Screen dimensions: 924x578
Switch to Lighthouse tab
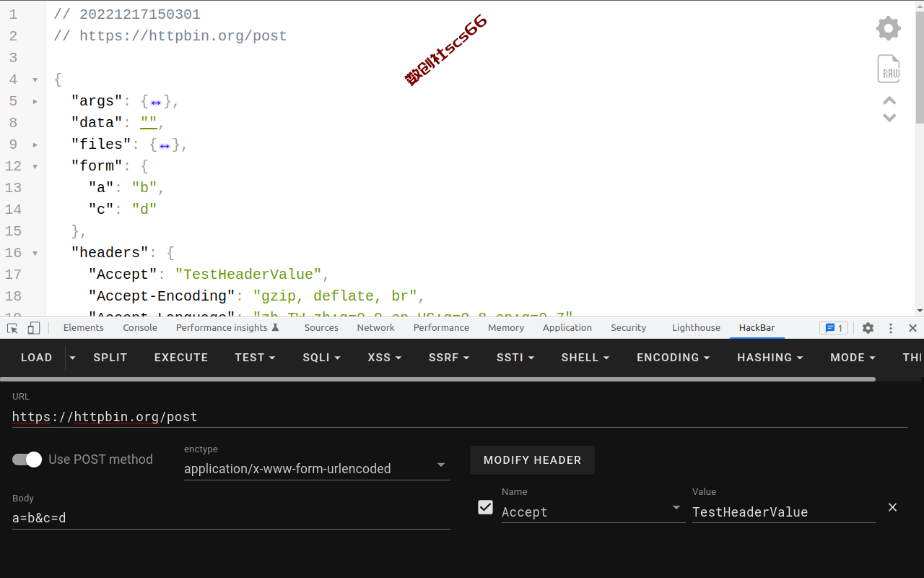click(696, 328)
